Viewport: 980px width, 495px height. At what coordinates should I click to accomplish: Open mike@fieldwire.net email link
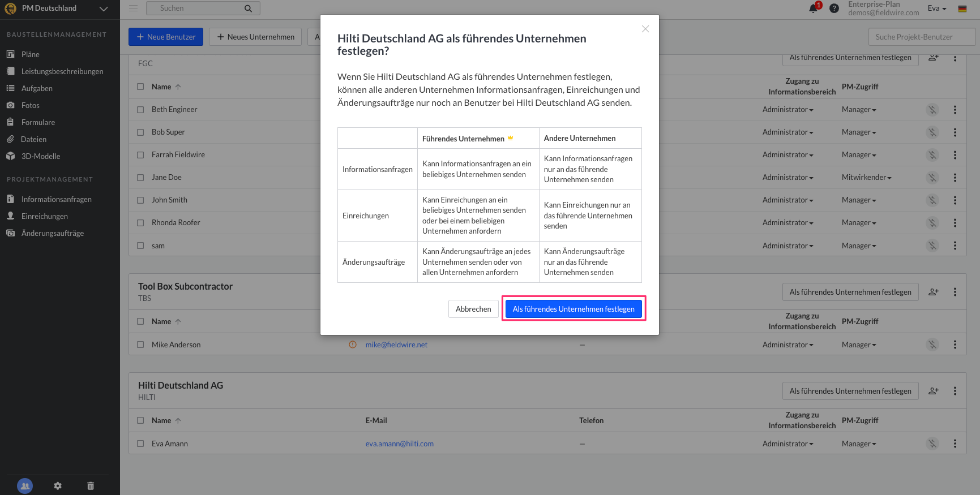(396, 345)
